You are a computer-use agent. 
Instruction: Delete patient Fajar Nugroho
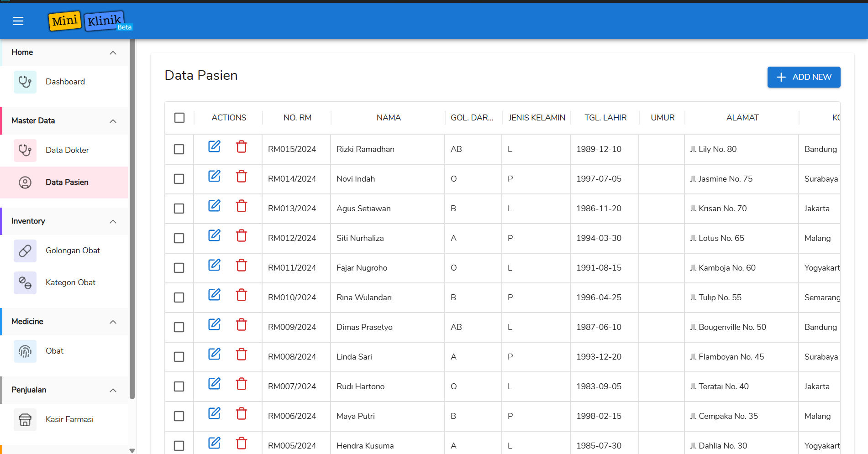point(242,265)
